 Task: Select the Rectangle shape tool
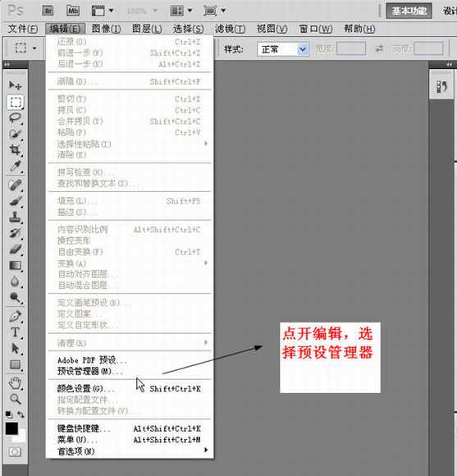coord(15,364)
